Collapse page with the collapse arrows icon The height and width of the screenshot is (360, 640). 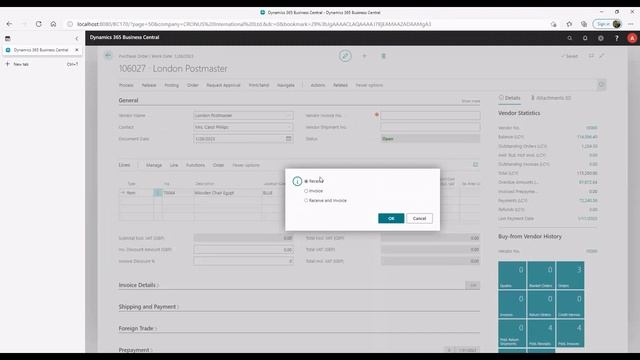(602, 56)
